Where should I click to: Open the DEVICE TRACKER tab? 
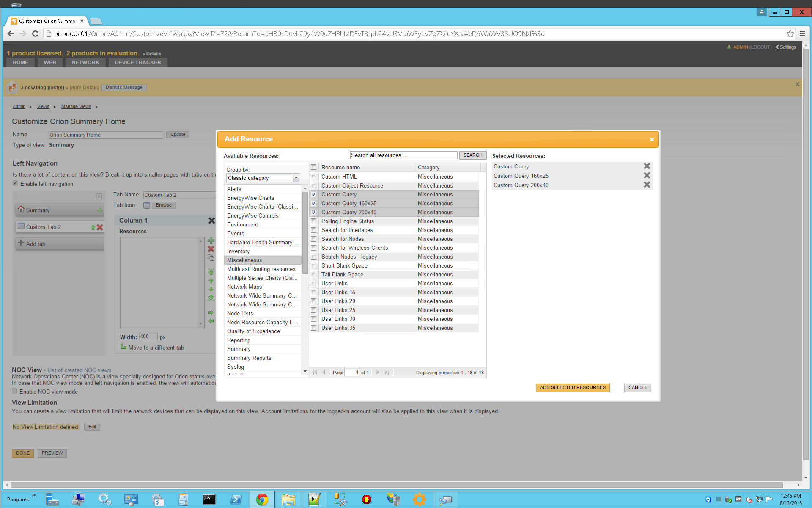coord(138,62)
